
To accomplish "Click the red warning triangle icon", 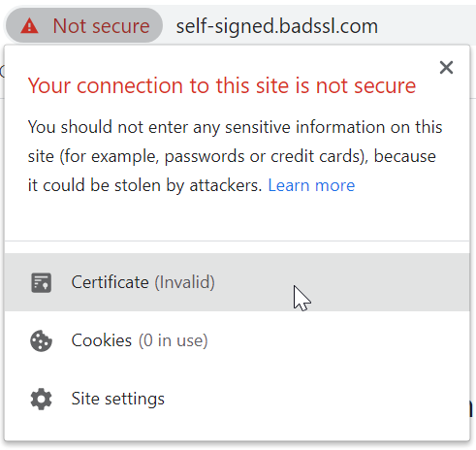I will point(29,26).
